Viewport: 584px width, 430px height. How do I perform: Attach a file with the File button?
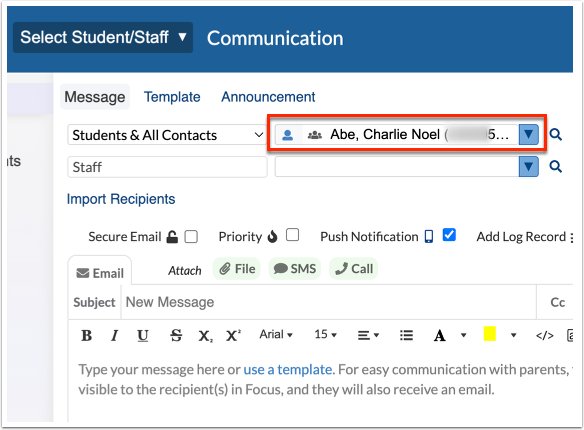[237, 269]
